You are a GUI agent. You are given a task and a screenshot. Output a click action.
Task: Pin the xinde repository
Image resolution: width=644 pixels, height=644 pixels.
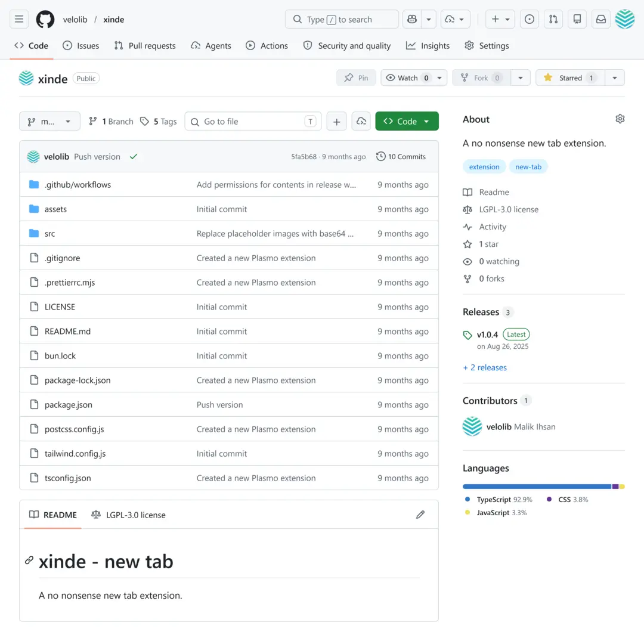point(356,78)
